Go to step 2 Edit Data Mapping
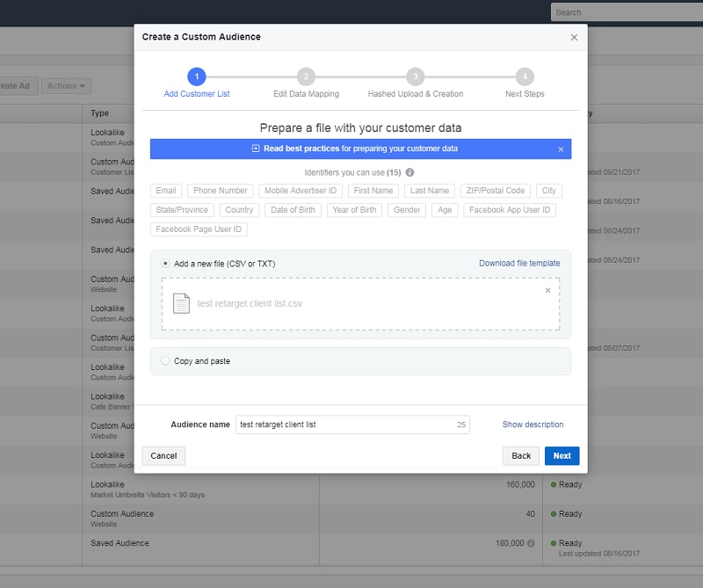Viewport: 703px width, 588px height. click(x=306, y=76)
